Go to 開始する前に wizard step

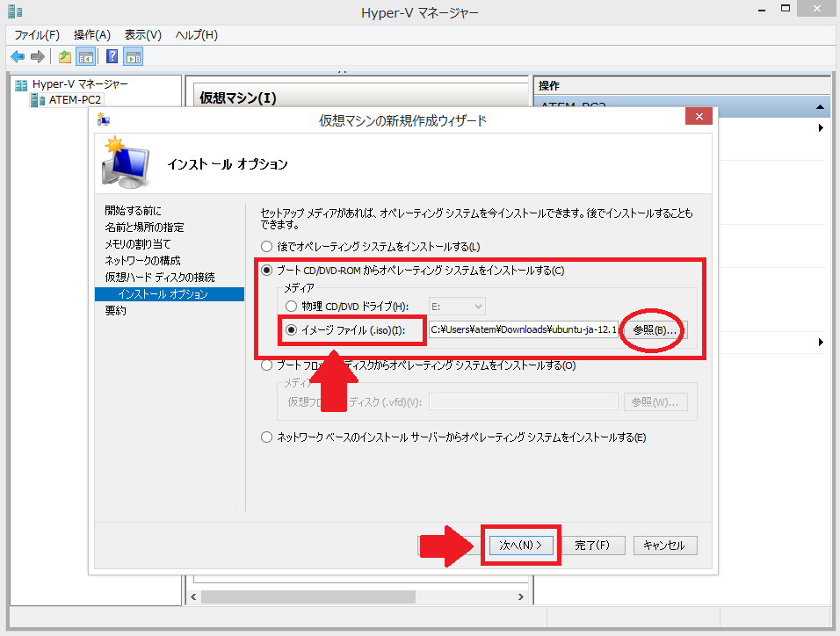133,211
